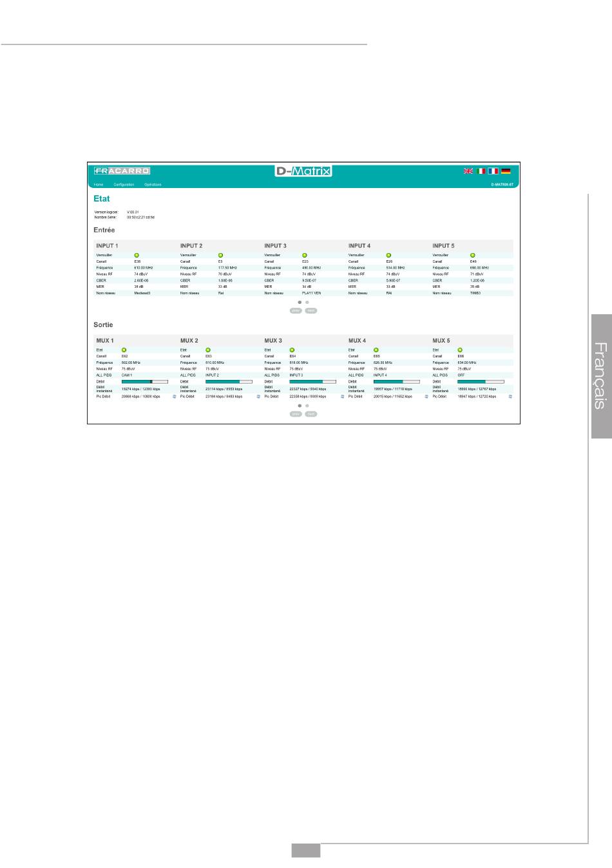Viewport: 612px width, 868px height.
Task: Select MUX 1 column header
Action: tap(105, 341)
